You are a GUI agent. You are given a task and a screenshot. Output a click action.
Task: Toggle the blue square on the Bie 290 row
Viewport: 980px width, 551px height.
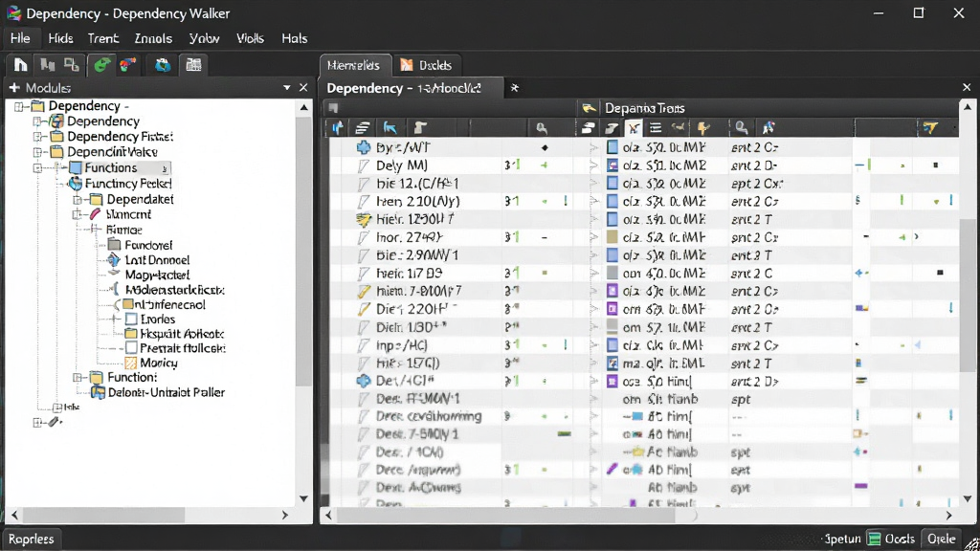[x=612, y=254]
